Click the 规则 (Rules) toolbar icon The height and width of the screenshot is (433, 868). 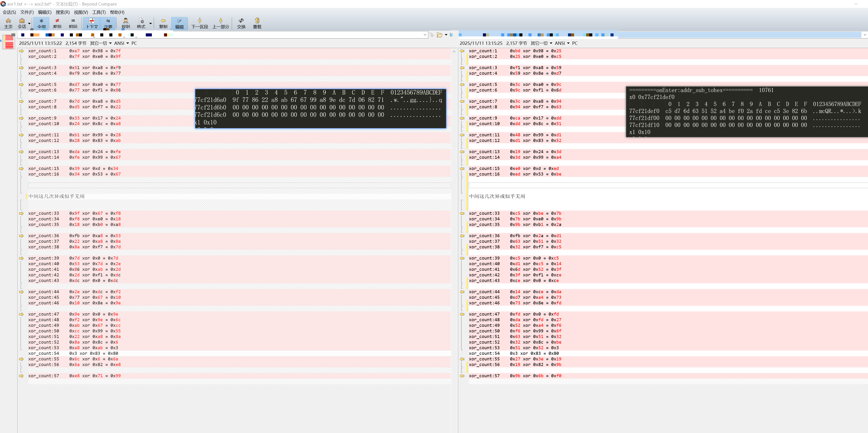(126, 23)
